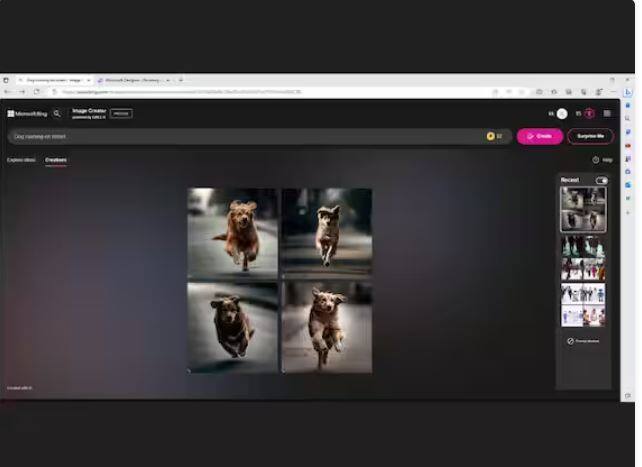Screen dimensions: 642x467
Task: Click the Surprise Me button
Action: tap(590, 136)
